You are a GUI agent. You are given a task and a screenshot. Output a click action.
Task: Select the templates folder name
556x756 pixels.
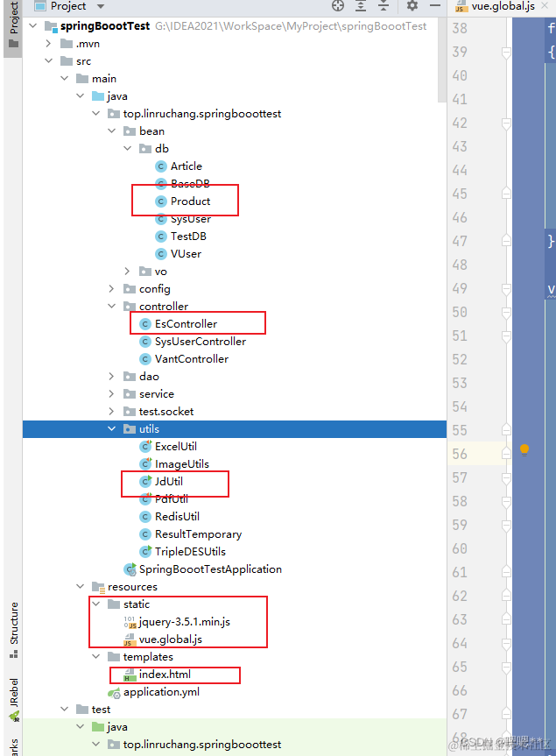click(x=148, y=657)
